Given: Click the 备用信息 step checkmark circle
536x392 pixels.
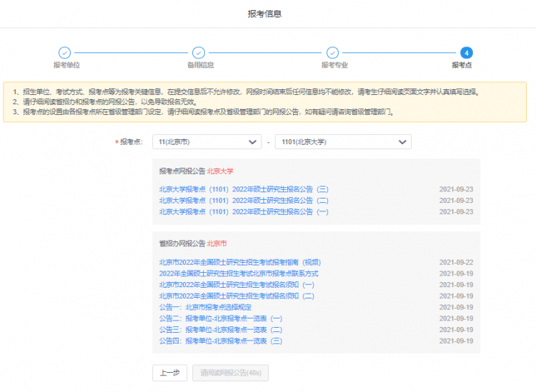Looking at the screenshot, I should tap(199, 53).
